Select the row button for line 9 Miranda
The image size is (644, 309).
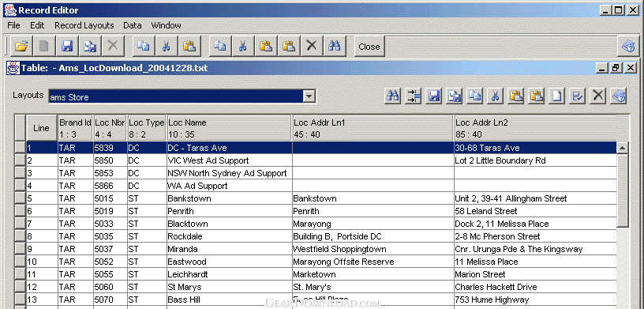pos(21,249)
